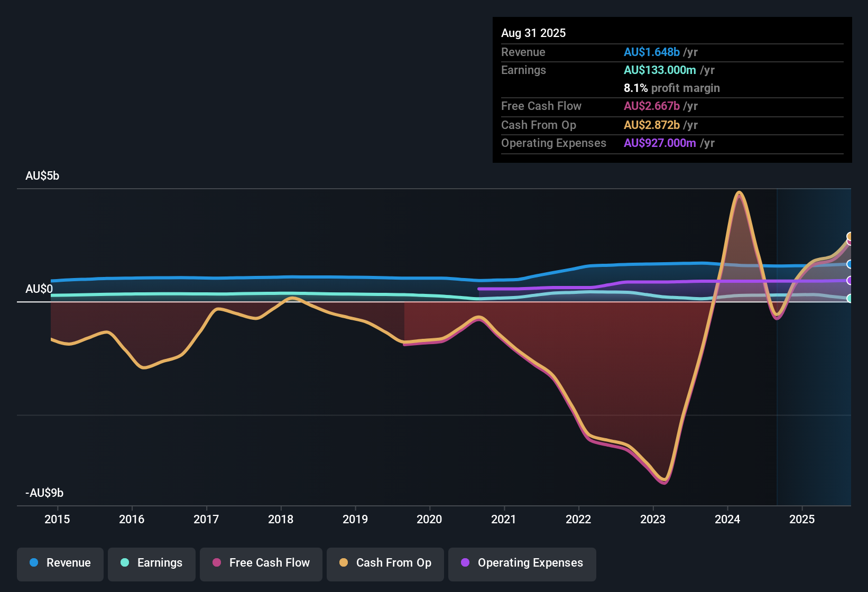Click the Aug 31 2025 tooltip date
The image size is (868, 592).
533,33
